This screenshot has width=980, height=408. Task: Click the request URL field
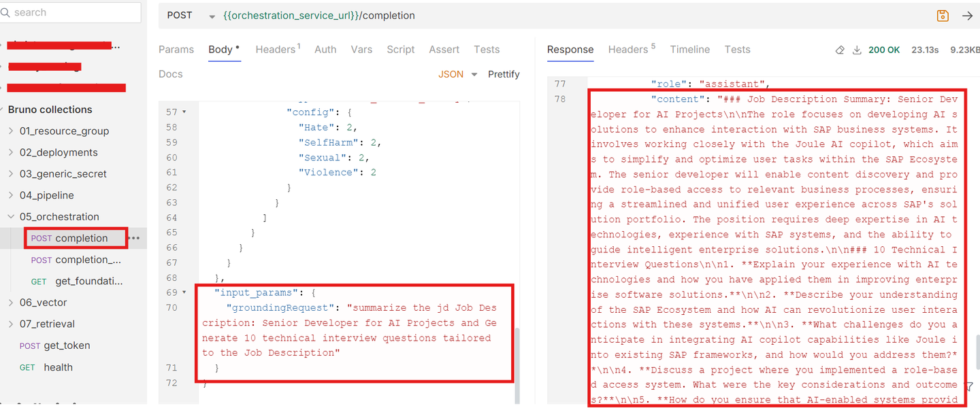tap(318, 15)
